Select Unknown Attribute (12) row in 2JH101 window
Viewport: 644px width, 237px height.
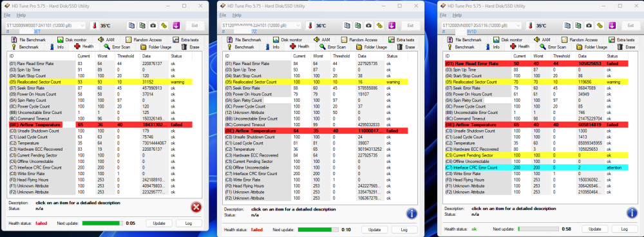coord(316,112)
